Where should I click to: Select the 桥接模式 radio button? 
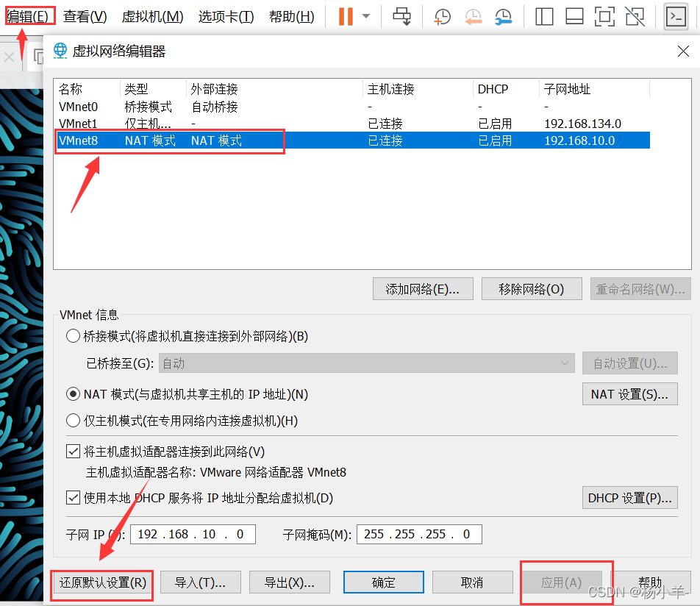click(x=73, y=336)
